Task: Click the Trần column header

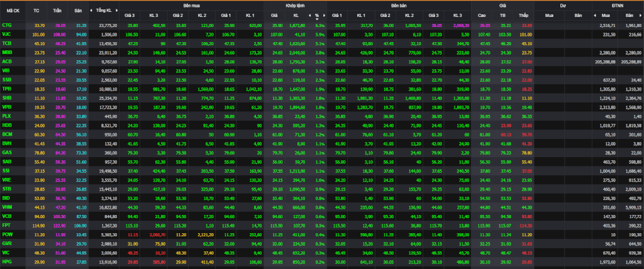Action: (57, 11)
